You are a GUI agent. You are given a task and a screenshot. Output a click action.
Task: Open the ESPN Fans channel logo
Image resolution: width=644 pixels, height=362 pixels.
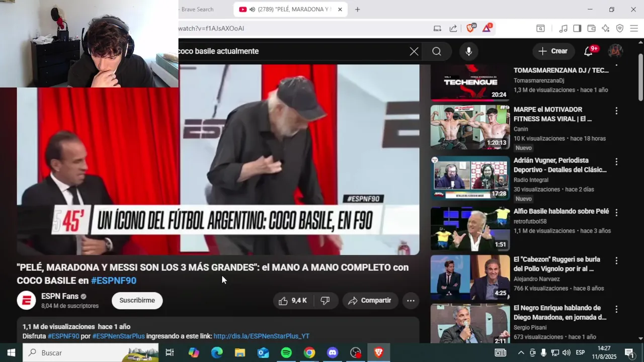click(x=26, y=300)
